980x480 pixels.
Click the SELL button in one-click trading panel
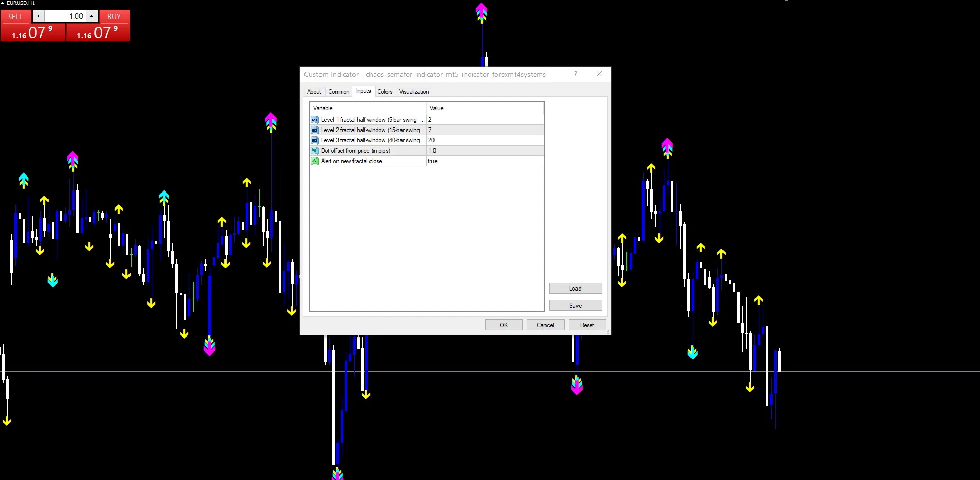click(15, 17)
